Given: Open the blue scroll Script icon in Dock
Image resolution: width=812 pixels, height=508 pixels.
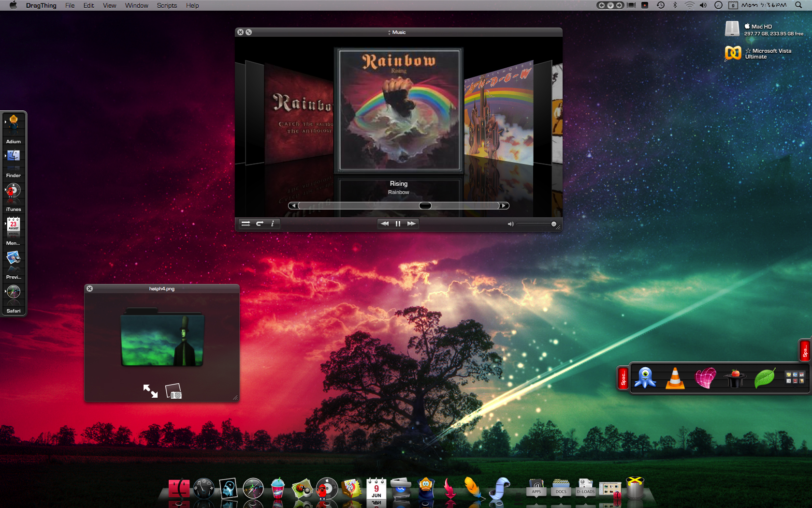Looking at the screenshot, I should pyautogui.click(x=500, y=489).
